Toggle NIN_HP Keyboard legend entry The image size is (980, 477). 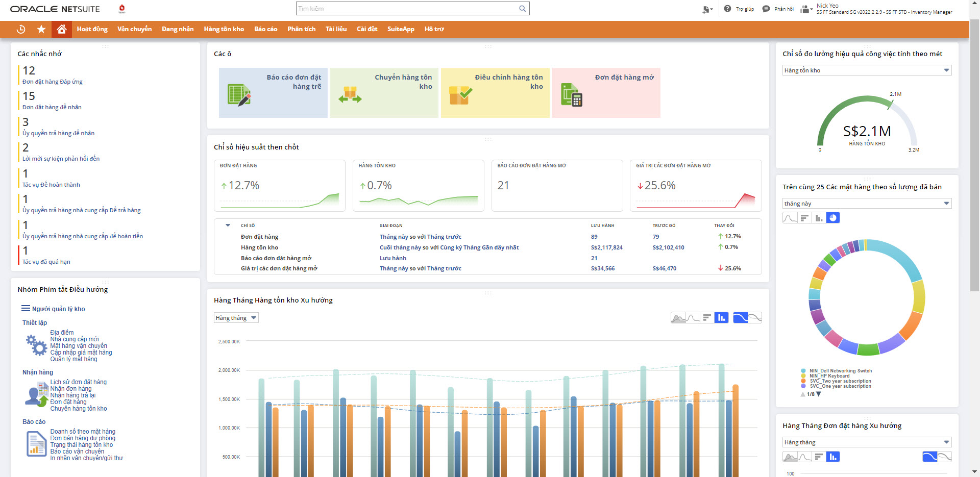coord(825,376)
